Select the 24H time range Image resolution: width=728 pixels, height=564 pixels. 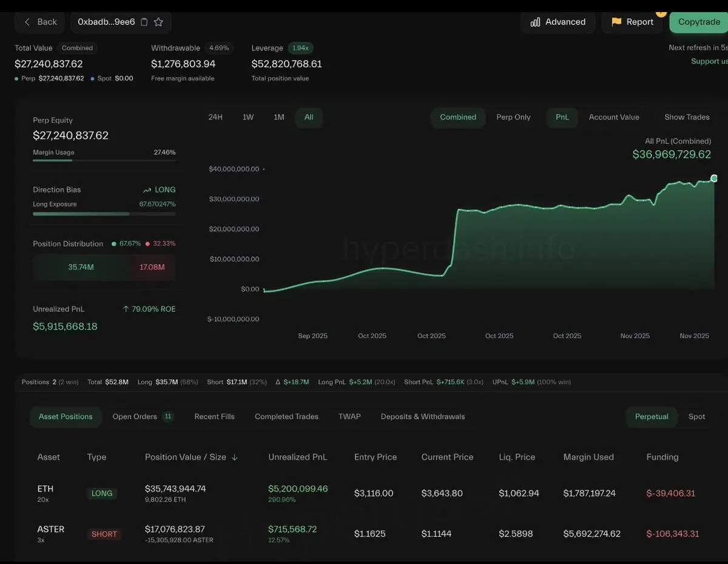(215, 117)
